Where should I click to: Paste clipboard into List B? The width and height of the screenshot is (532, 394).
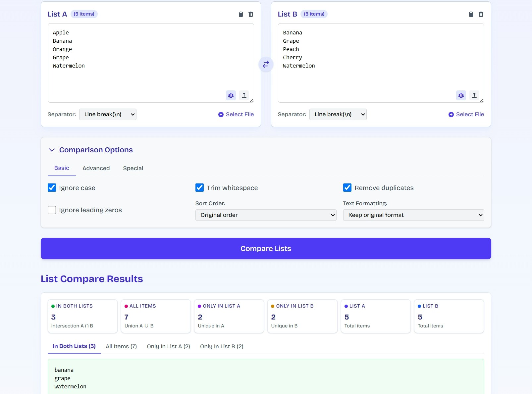471,14
